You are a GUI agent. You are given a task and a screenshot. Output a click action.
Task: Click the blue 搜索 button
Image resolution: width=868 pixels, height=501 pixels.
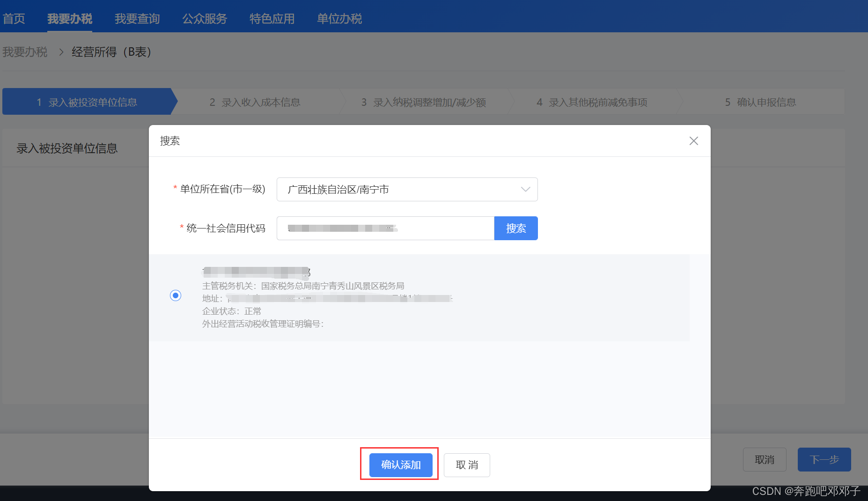click(x=516, y=228)
